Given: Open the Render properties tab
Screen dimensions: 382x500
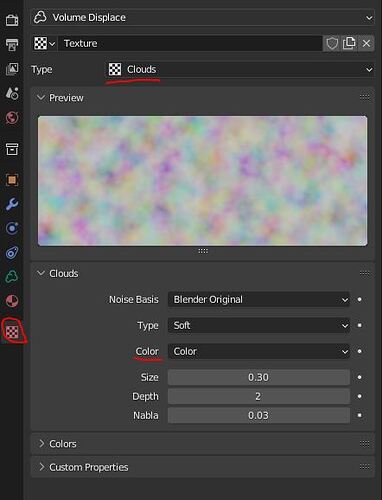Looking at the screenshot, I should click(12, 20).
